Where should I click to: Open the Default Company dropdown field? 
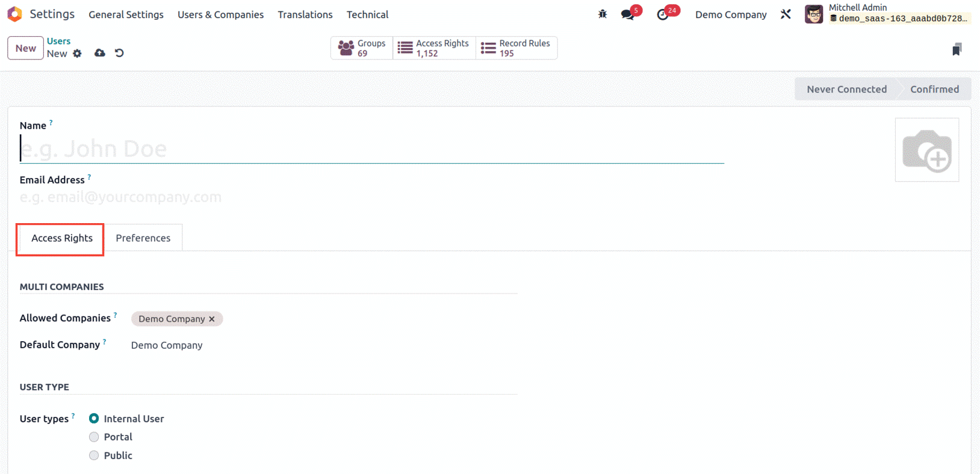coord(324,345)
